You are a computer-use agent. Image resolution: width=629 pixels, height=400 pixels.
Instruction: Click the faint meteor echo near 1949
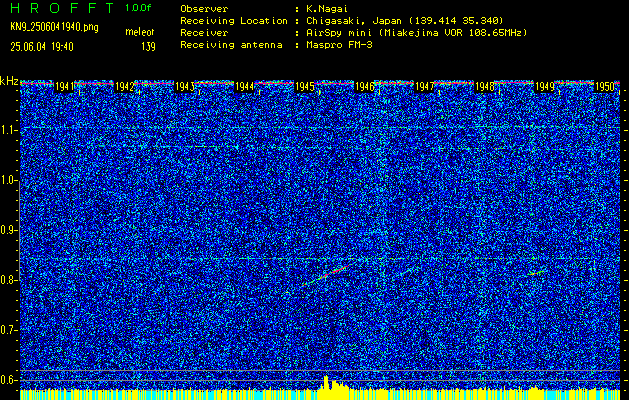(536, 273)
